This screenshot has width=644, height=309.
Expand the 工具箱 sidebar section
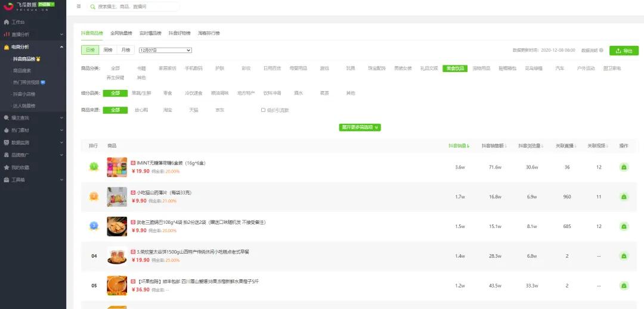point(61,180)
